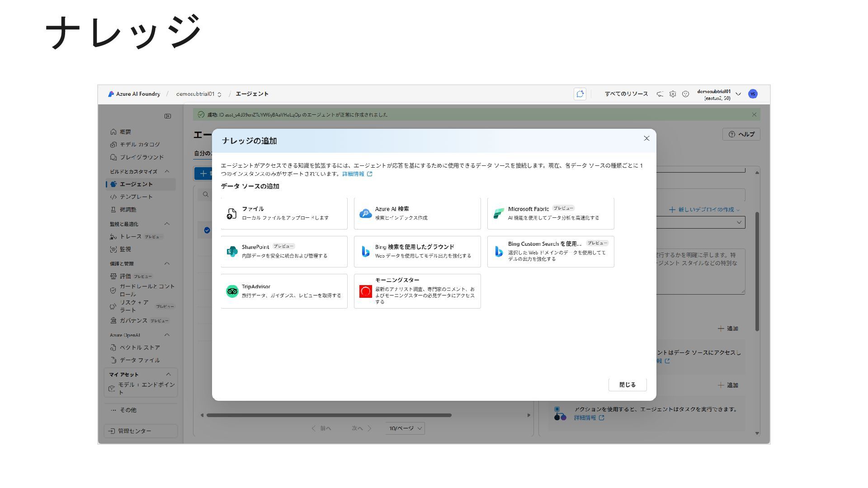Collapse the 監視と最適化 section
Screen dimensions: 868x488
pyautogui.click(x=167, y=224)
